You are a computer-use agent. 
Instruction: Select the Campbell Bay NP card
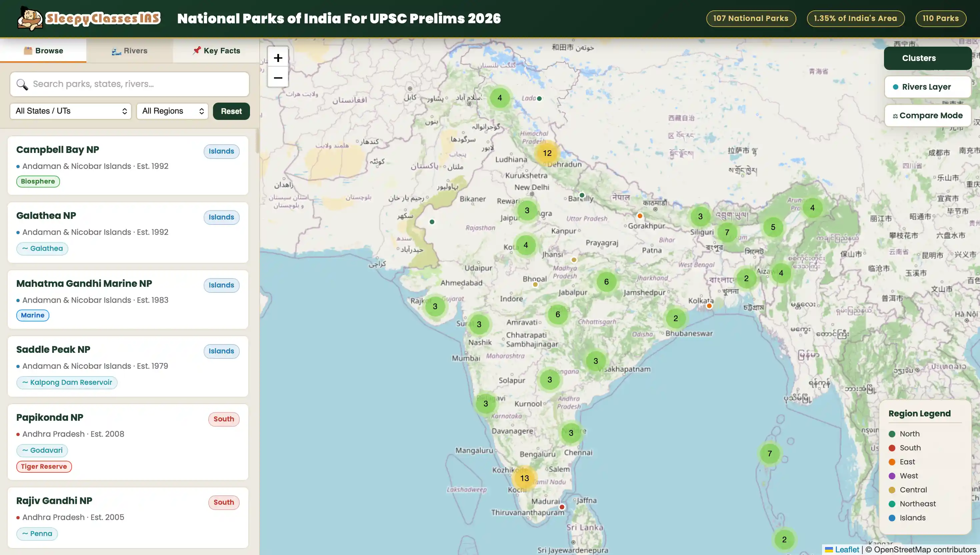[x=128, y=166]
